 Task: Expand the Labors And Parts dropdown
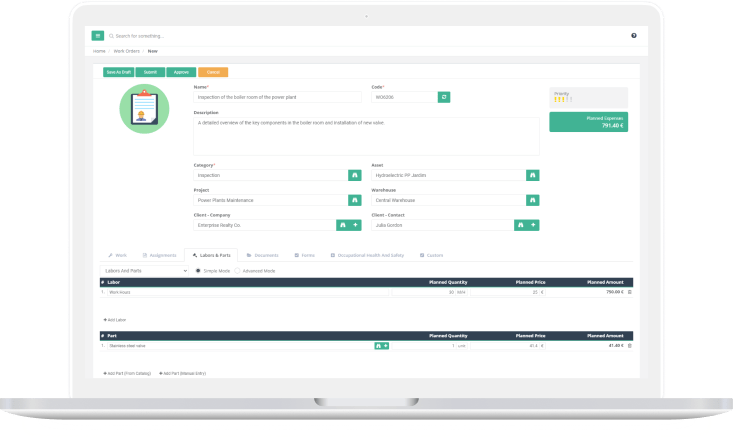[144, 271]
